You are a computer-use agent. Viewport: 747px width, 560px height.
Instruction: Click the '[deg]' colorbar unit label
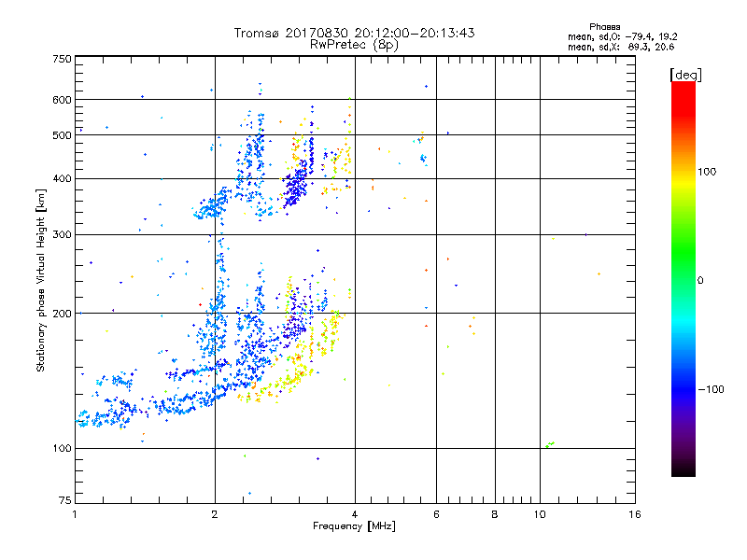pyautogui.click(x=685, y=75)
